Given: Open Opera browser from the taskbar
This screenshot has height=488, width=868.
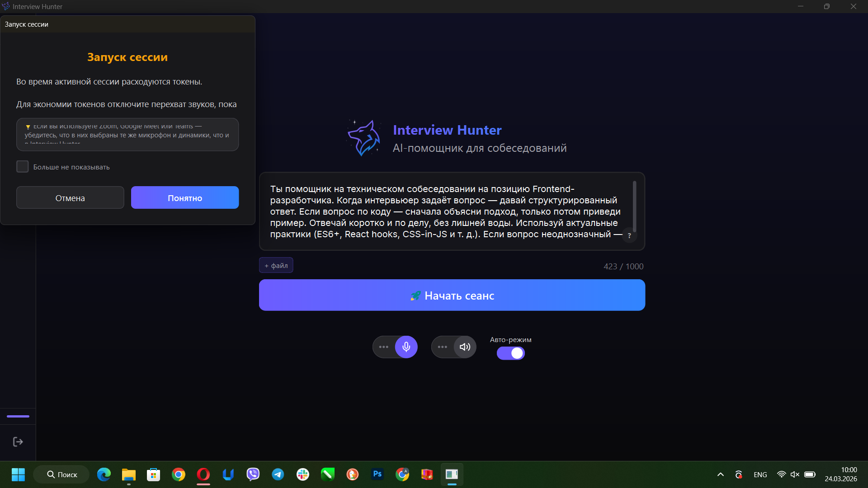Looking at the screenshot, I should click(203, 474).
